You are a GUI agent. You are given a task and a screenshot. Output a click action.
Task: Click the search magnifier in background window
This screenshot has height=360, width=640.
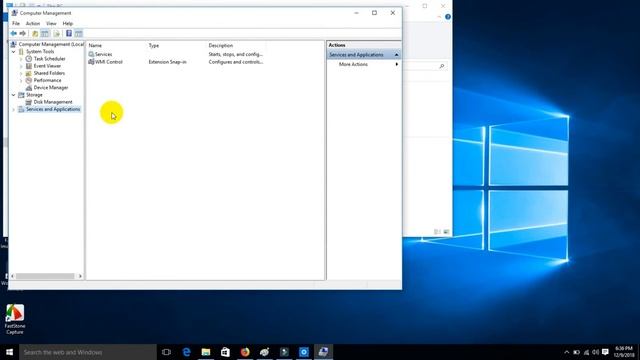[x=442, y=66]
